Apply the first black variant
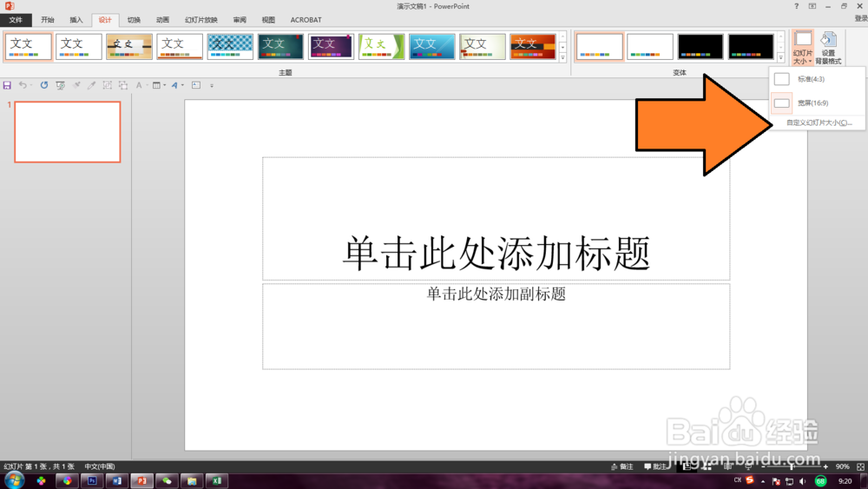This screenshot has height=489, width=868. (700, 47)
